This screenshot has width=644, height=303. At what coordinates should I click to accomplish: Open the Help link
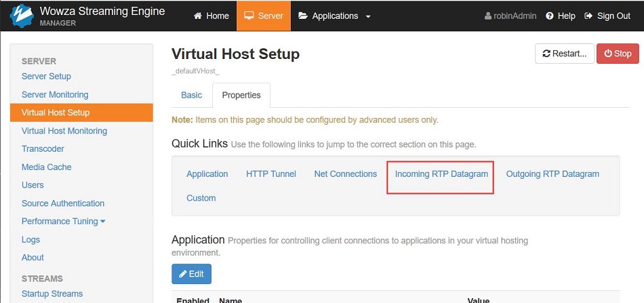pos(560,16)
